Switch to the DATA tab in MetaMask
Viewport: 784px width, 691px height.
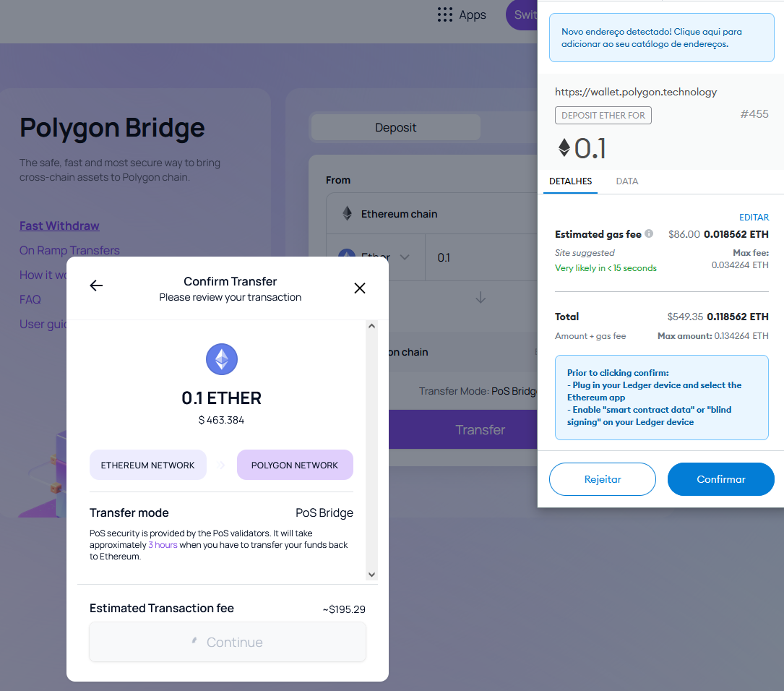point(627,181)
